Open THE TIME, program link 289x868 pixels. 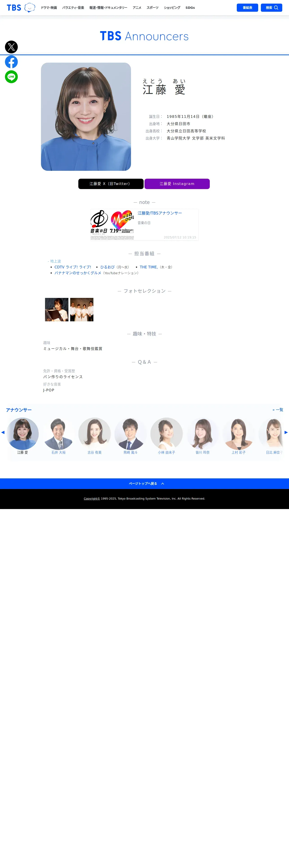(x=149, y=267)
